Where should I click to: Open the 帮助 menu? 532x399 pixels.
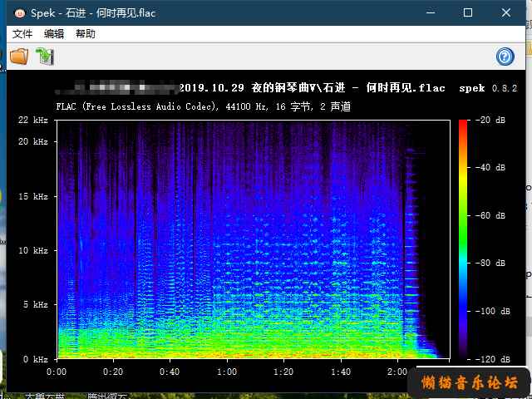tap(85, 34)
